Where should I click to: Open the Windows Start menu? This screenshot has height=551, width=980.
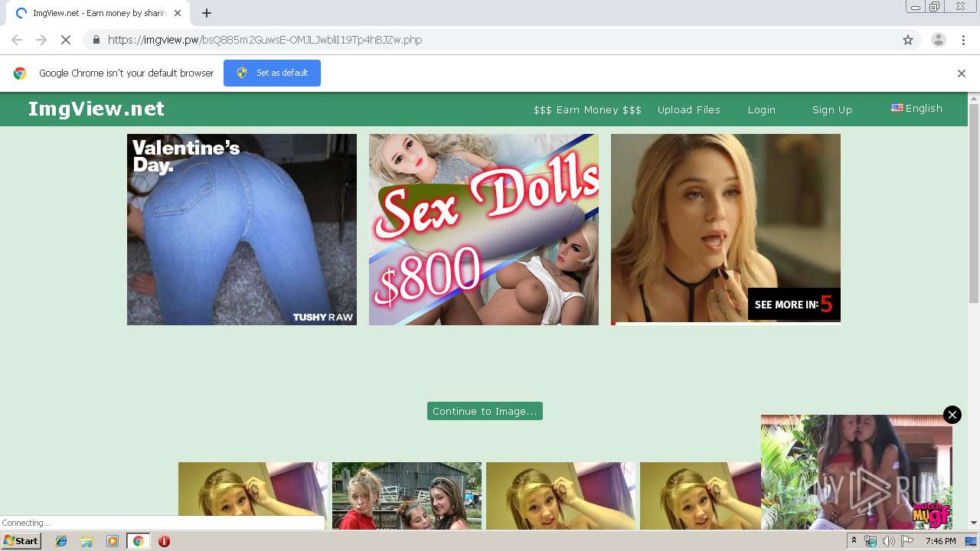point(21,541)
